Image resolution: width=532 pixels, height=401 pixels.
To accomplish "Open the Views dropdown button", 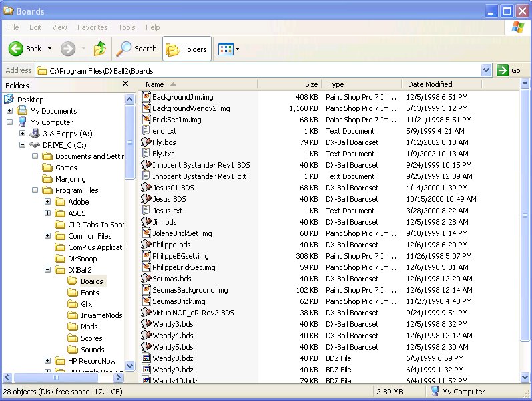I will coord(229,49).
